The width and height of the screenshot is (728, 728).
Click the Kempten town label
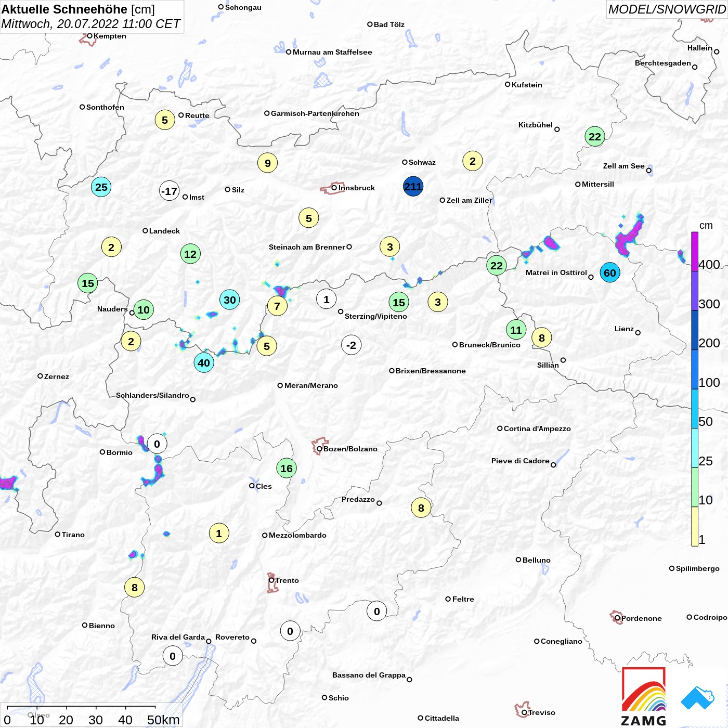110,36
